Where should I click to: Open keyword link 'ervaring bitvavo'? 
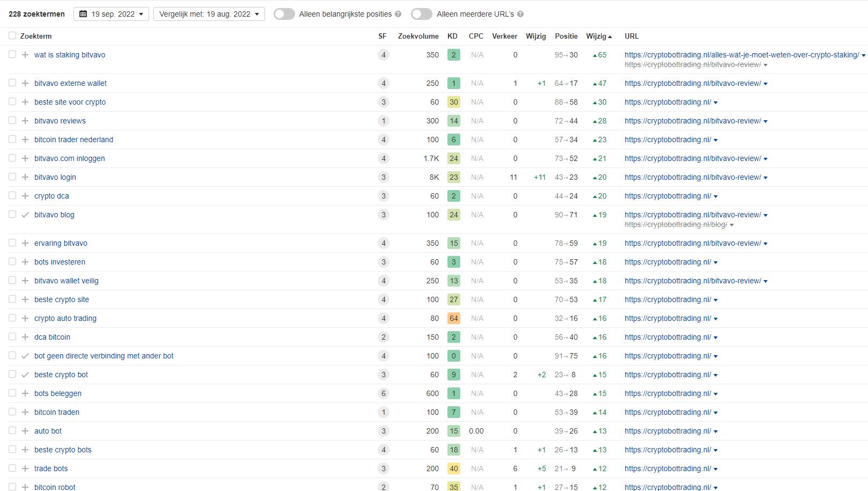tap(61, 243)
